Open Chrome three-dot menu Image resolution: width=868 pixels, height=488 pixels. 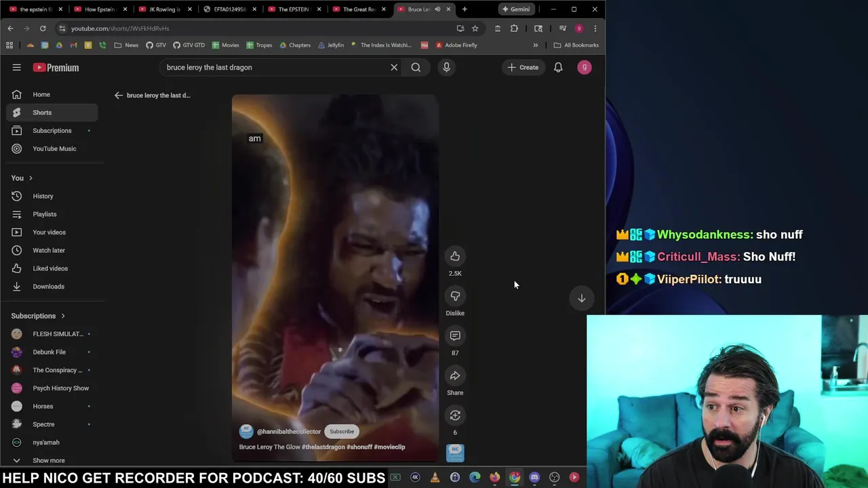point(595,28)
